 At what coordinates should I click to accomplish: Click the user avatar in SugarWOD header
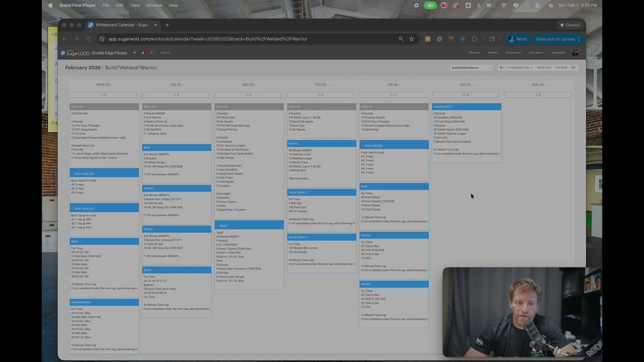[575, 52]
